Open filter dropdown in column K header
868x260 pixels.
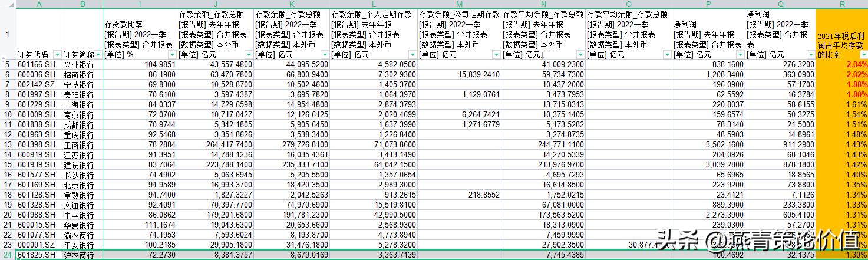pos(324,54)
